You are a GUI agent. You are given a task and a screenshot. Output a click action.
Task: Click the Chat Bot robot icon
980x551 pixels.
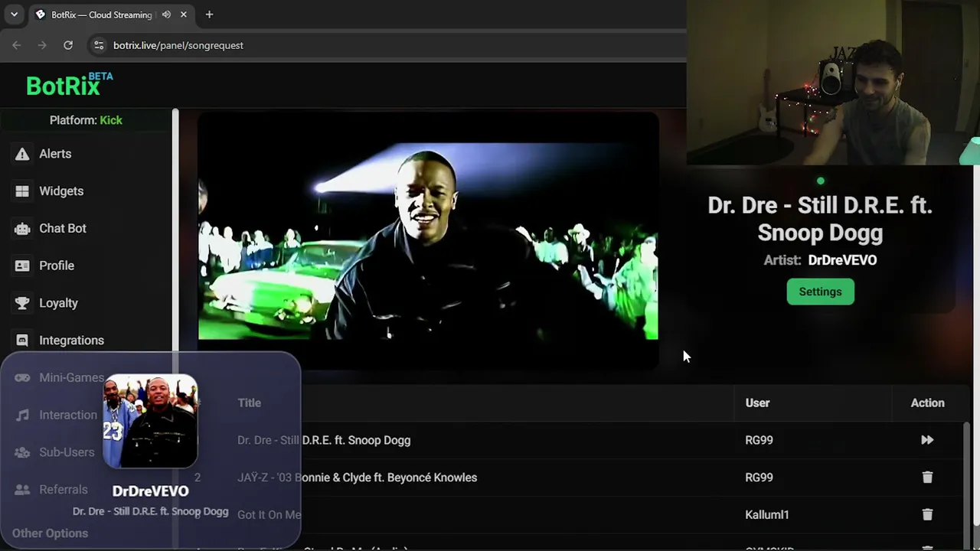pos(22,228)
